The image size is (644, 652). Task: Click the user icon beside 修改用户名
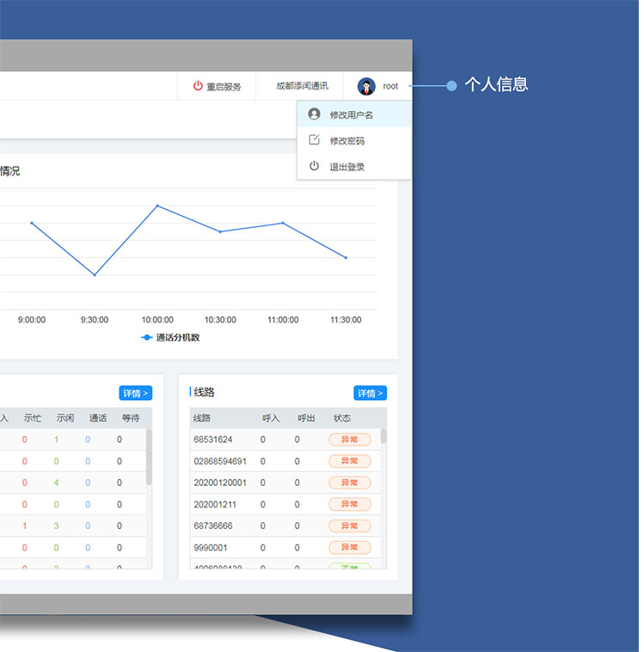pos(314,114)
